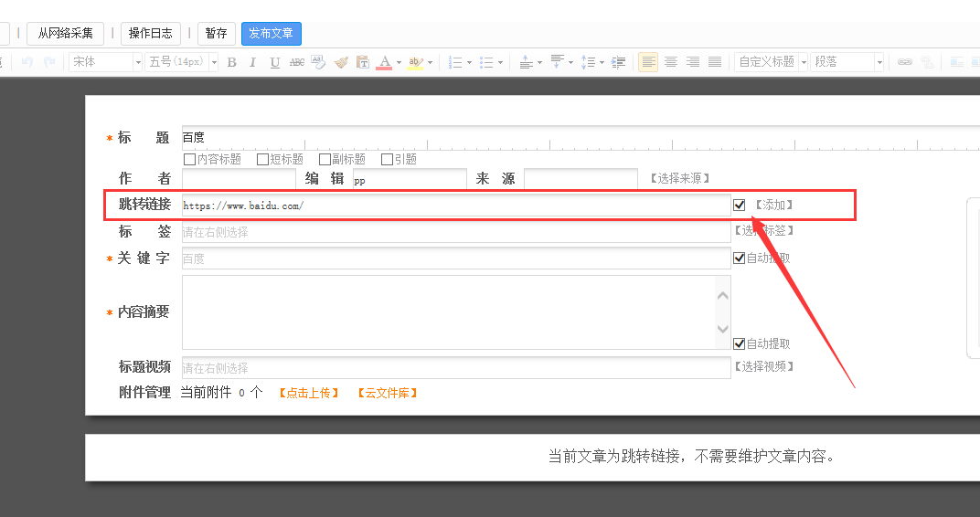Image resolution: width=980 pixels, height=517 pixels.
Task: Open the 【云文件库】 link
Action: [x=388, y=393]
